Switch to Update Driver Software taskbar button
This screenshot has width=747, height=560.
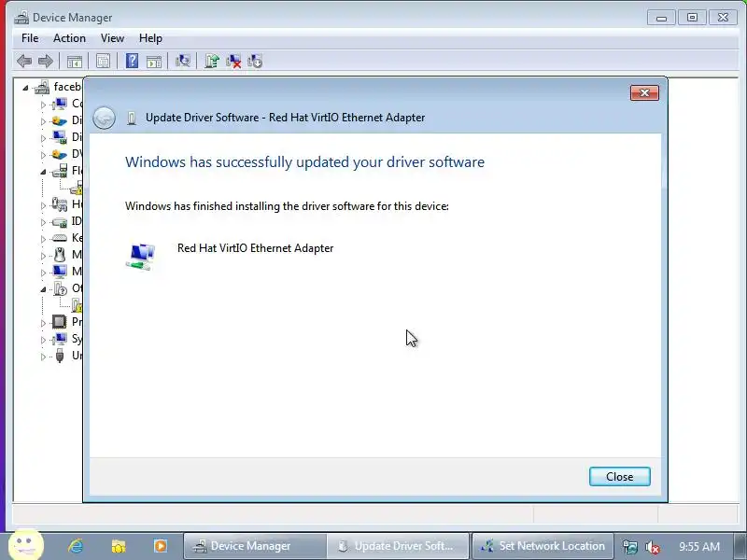398,546
